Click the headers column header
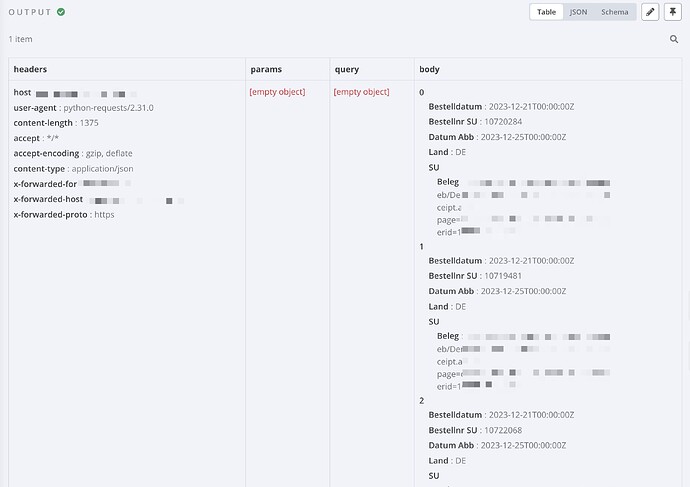Image resolution: width=690 pixels, height=487 pixels. (x=30, y=69)
